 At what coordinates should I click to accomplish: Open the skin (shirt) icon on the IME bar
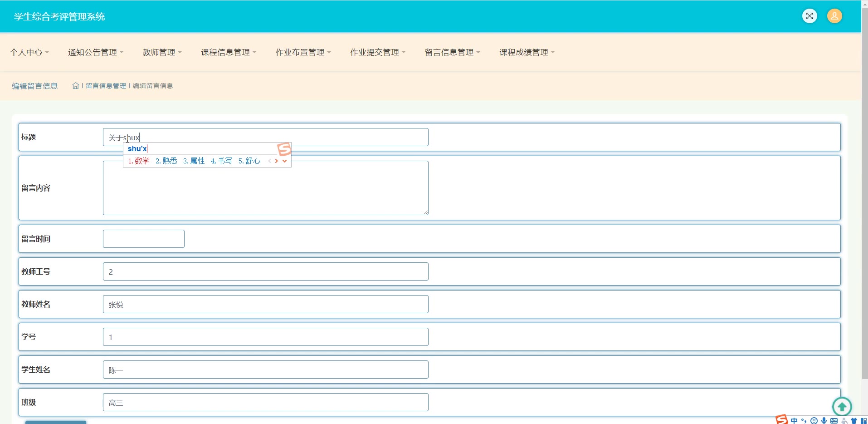pyautogui.click(x=854, y=421)
